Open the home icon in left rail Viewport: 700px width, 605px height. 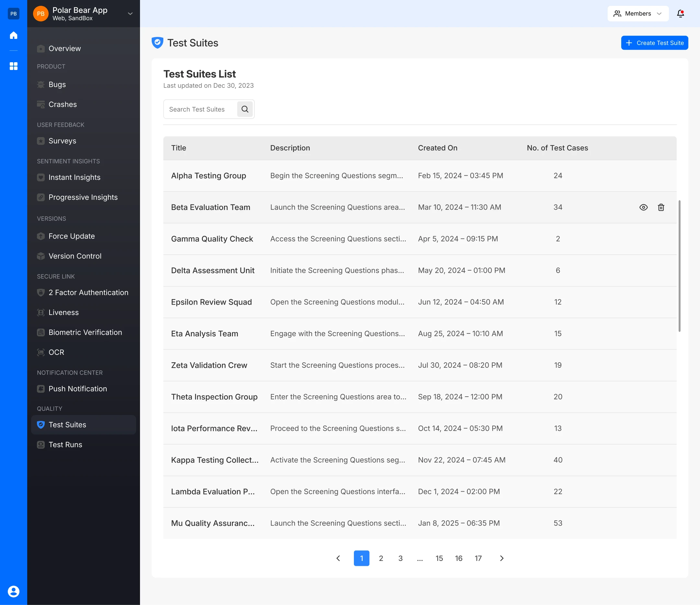click(14, 35)
